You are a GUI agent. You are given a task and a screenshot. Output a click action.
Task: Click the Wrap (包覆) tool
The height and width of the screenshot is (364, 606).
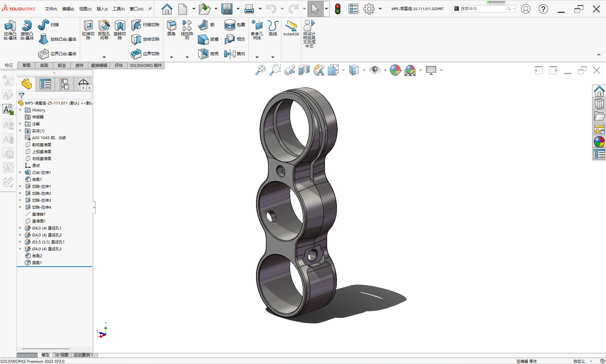click(235, 25)
